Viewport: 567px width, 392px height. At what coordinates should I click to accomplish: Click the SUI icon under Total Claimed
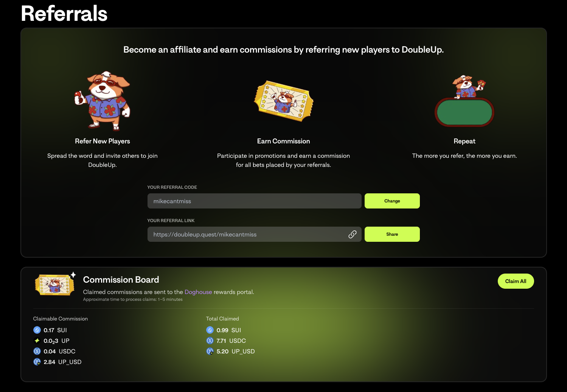pos(210,330)
